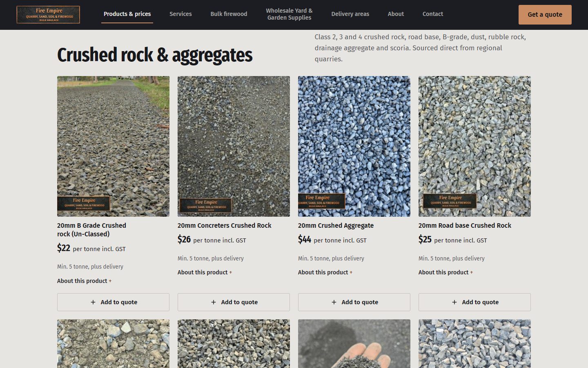Add 20mm Road base Crushed Rock to quote
The height and width of the screenshot is (368, 588).
tap(474, 302)
